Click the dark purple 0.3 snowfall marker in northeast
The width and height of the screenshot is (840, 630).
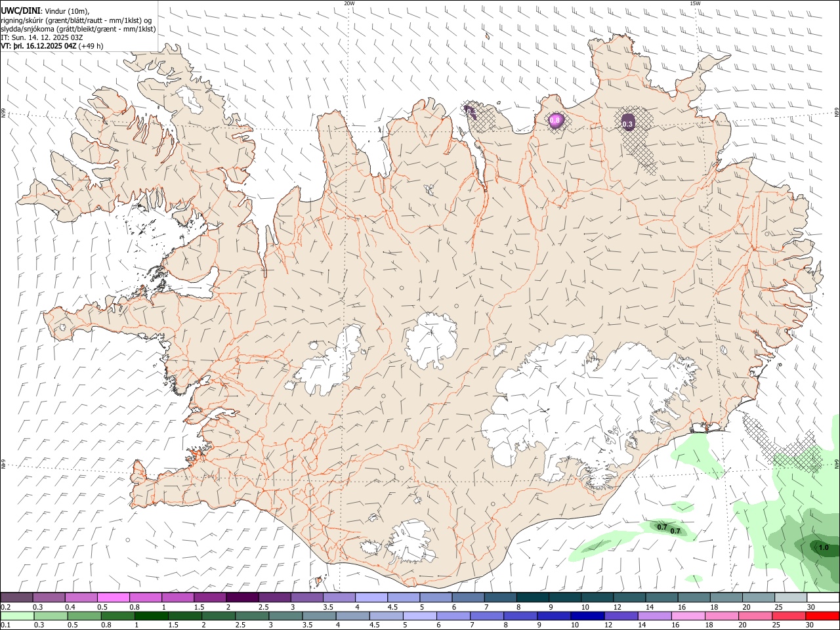coord(628,122)
